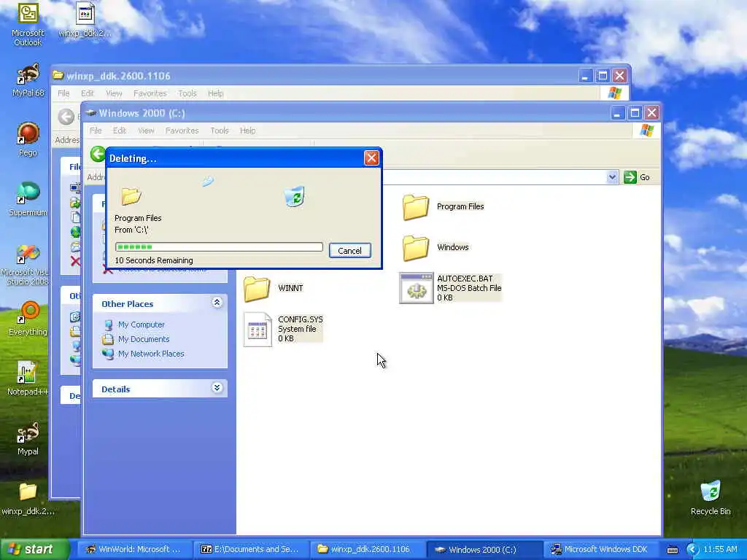Go to My Network Places link
This screenshot has height=560, width=747.
[151, 354]
